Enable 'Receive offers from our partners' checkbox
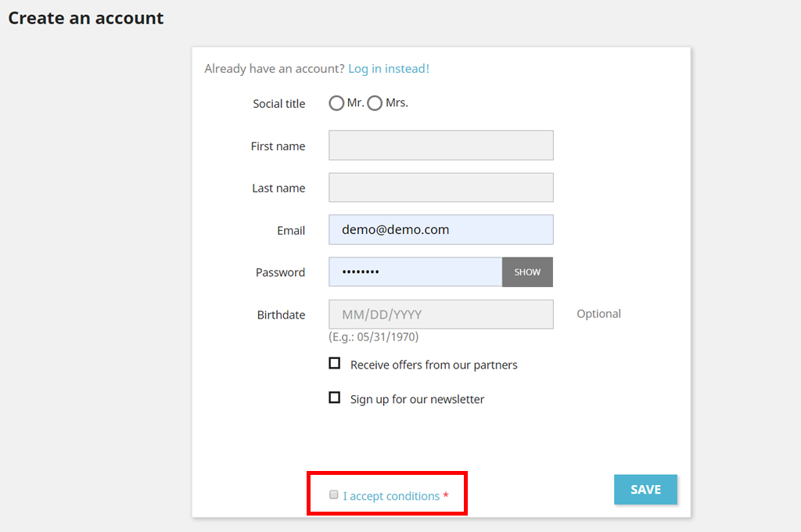The image size is (801, 532). click(335, 364)
